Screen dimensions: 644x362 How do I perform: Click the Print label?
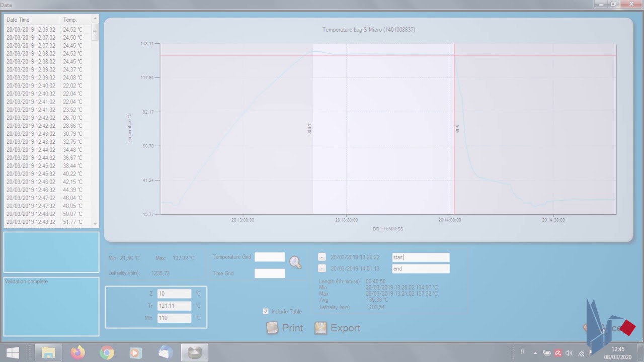pyautogui.click(x=292, y=328)
